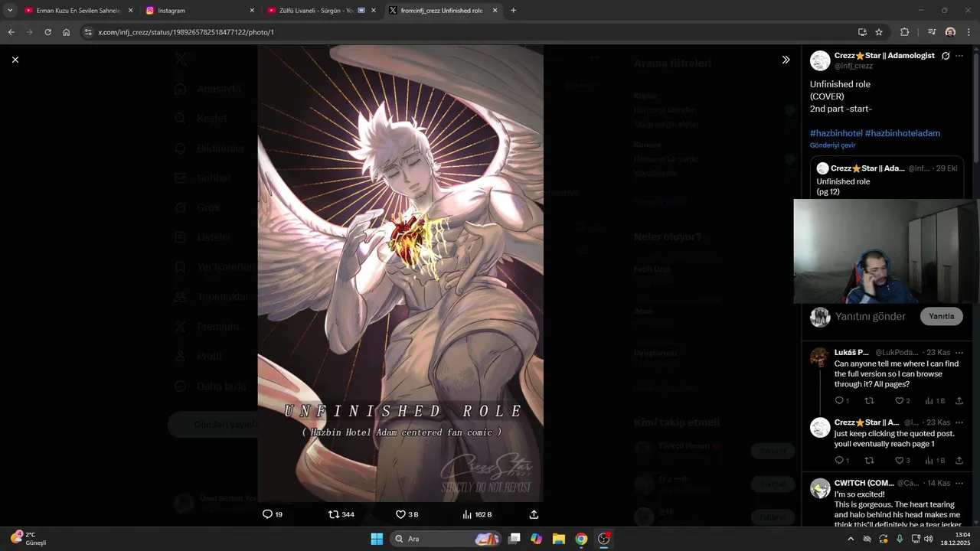The width and height of the screenshot is (980, 551).
Task: Close the photo viewer with the X icon
Action: pos(15,60)
